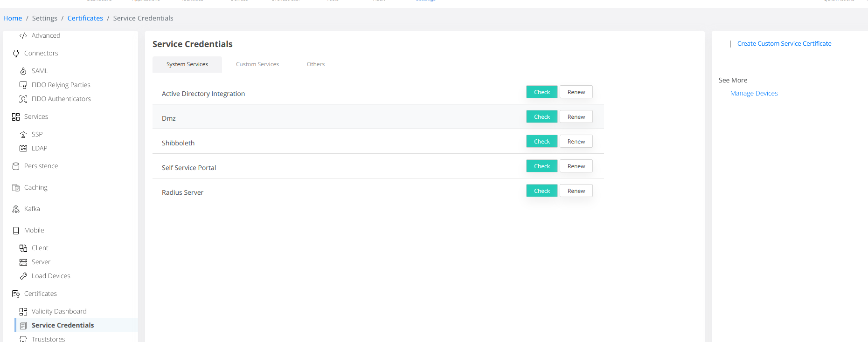The image size is (868, 342).
Task: Click the FIDO Authenticators icon
Action: click(23, 99)
